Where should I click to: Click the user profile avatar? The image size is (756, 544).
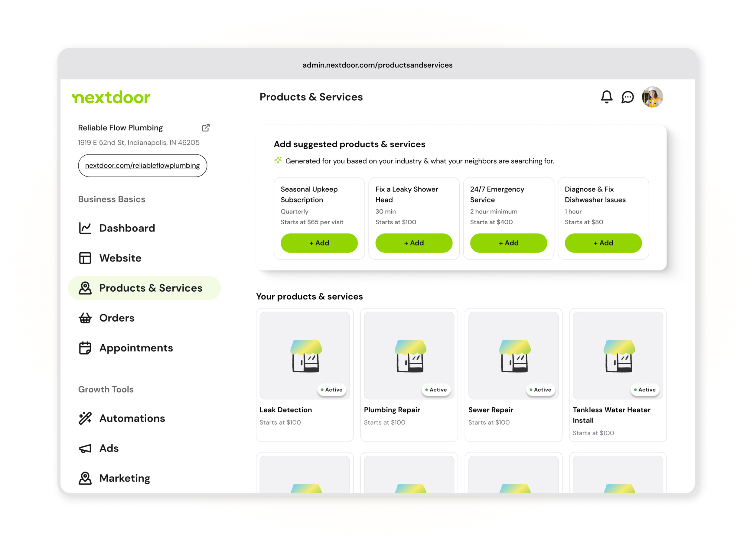652,97
